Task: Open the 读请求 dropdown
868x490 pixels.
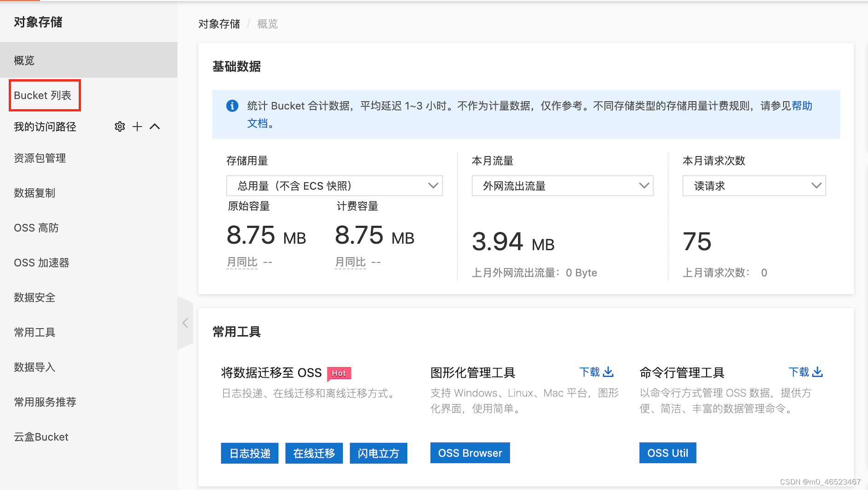Action: pyautogui.click(x=754, y=186)
